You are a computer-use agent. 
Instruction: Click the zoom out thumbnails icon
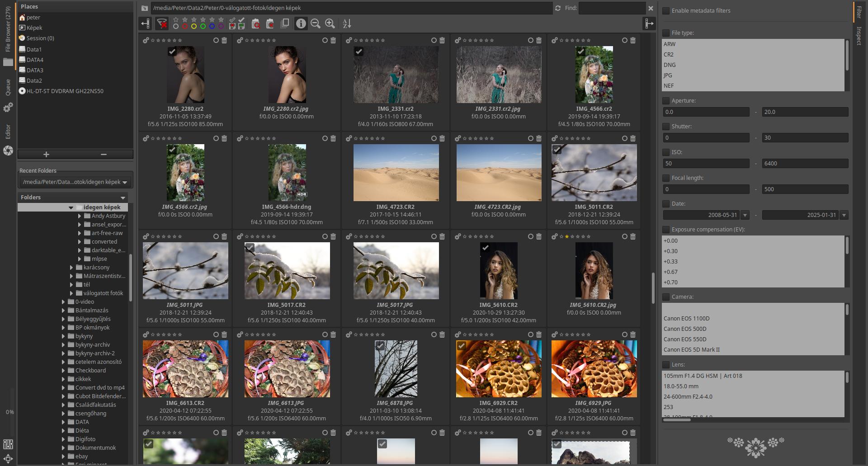pos(316,24)
